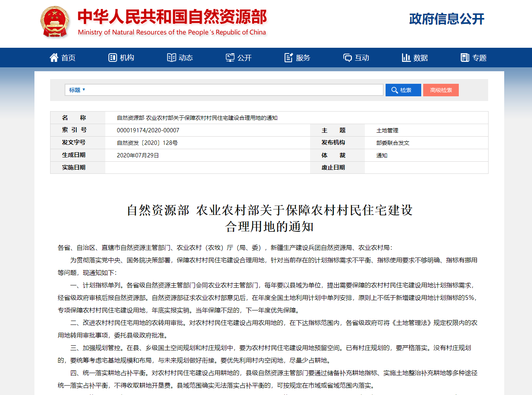Open the 动态 navigation item
The width and height of the screenshot is (532, 395).
180,58
